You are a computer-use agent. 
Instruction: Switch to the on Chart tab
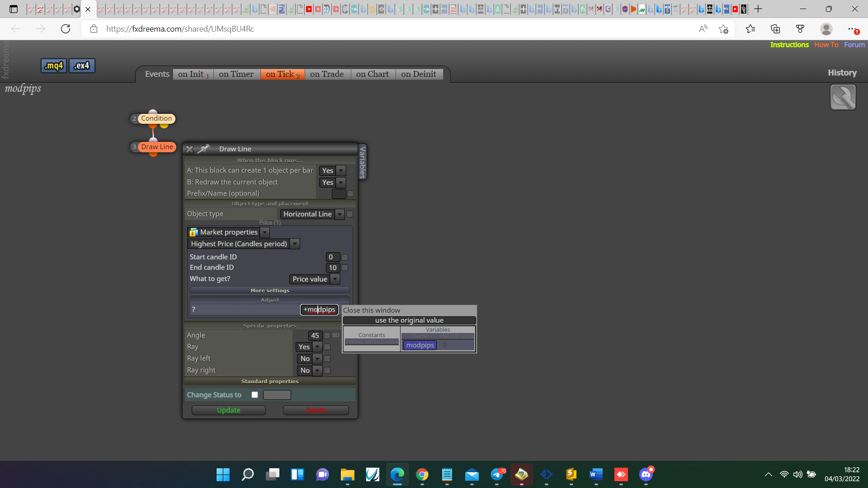[x=373, y=74]
